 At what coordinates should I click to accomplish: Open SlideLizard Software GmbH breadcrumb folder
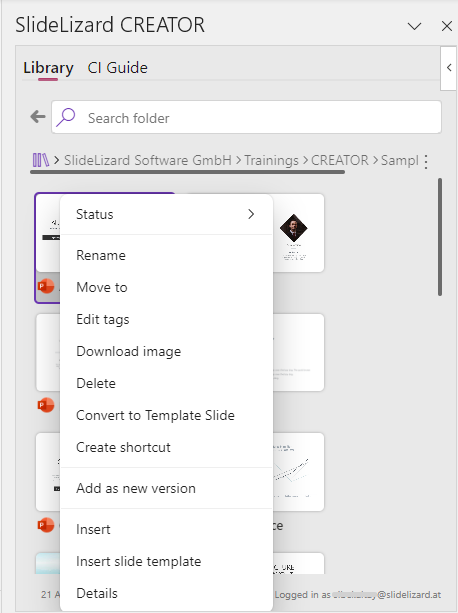(x=148, y=160)
